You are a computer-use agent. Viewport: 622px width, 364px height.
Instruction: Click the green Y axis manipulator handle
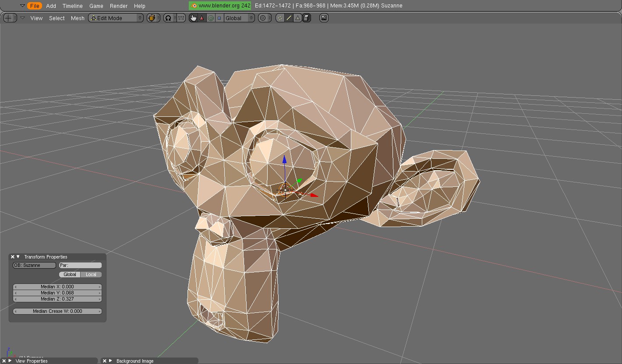[300, 180]
